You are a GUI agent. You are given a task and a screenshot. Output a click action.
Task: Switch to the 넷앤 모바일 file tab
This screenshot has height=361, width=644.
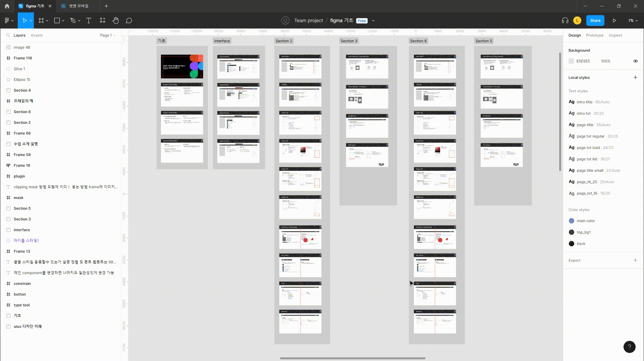[78, 6]
